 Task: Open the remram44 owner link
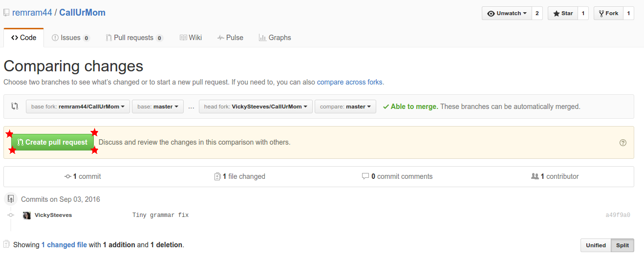pos(32,13)
